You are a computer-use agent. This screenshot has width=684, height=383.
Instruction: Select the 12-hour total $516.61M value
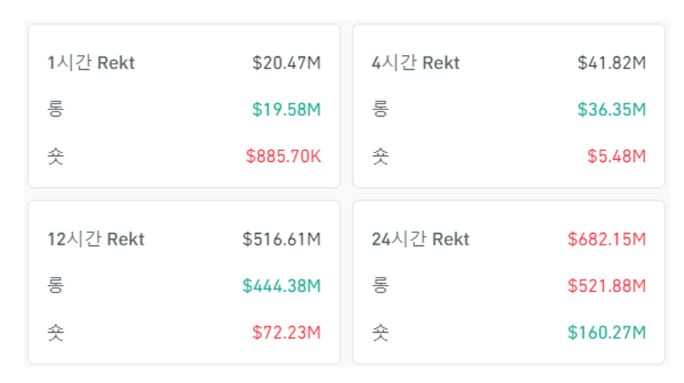[282, 239]
